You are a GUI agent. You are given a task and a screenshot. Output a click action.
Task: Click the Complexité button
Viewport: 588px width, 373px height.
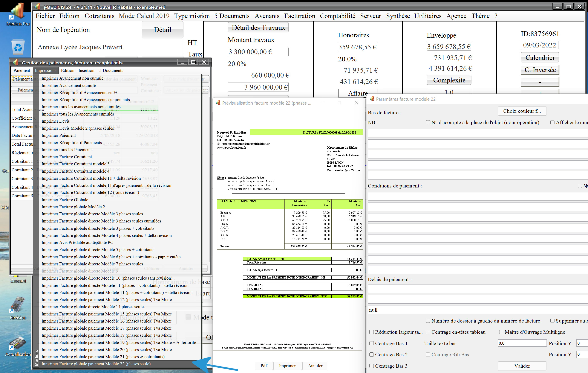(449, 80)
